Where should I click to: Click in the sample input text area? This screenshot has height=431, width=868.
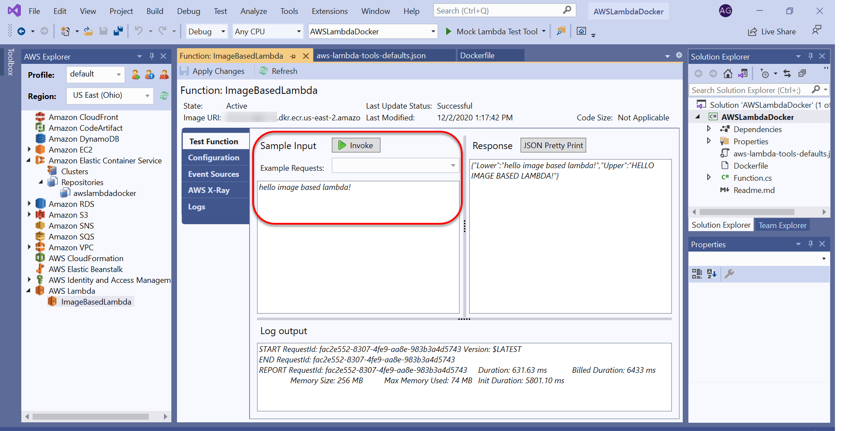click(x=358, y=247)
